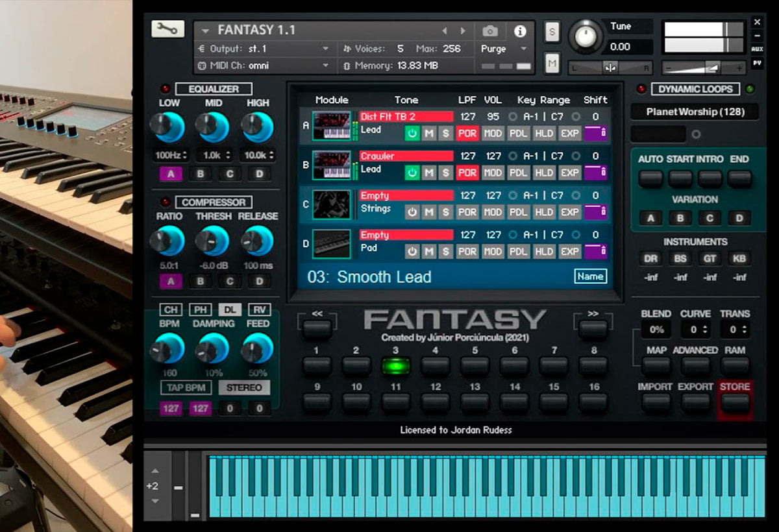Click the Tune knob

pyautogui.click(x=586, y=37)
